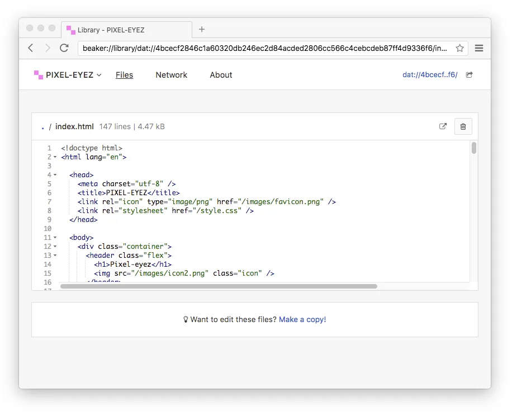
Task: Expand the PIXEL-EYEZ dropdown menu
Action: [99, 75]
